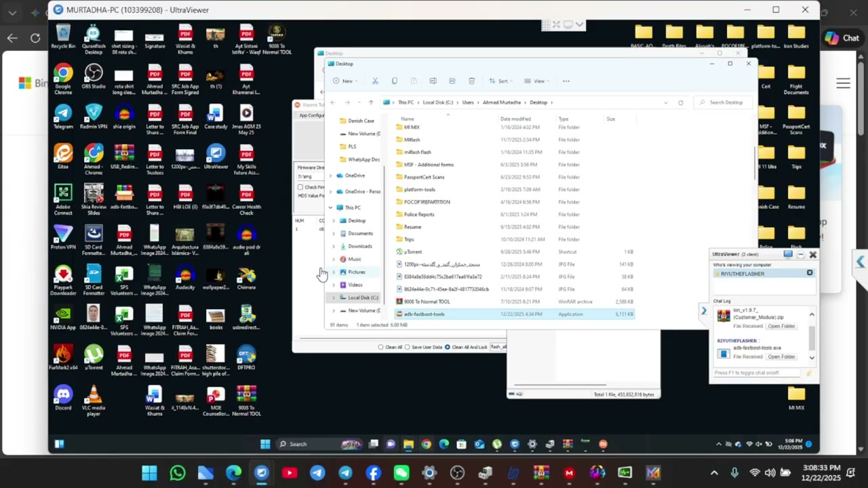
Task: Open YouTube from the local taskbar
Action: click(290, 472)
